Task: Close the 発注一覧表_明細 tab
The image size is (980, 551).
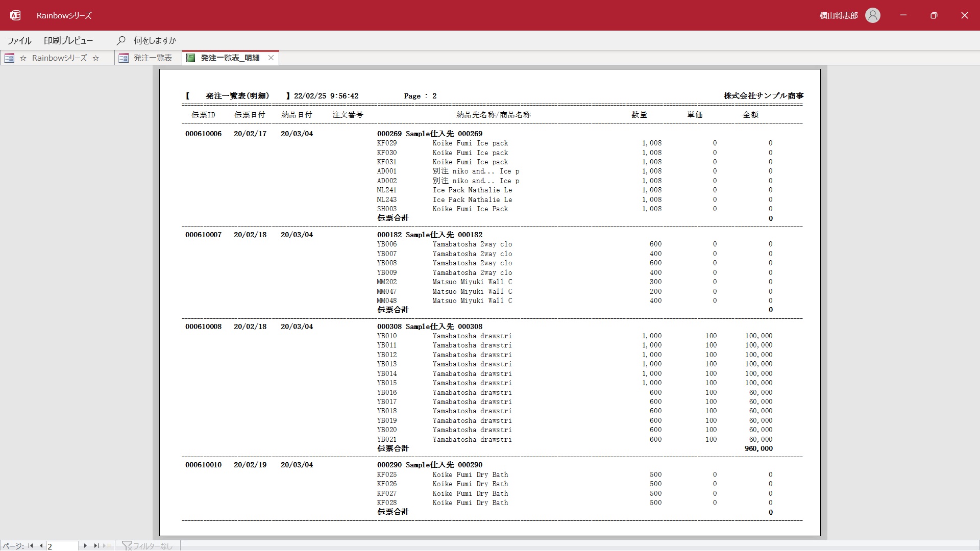Action: click(271, 58)
